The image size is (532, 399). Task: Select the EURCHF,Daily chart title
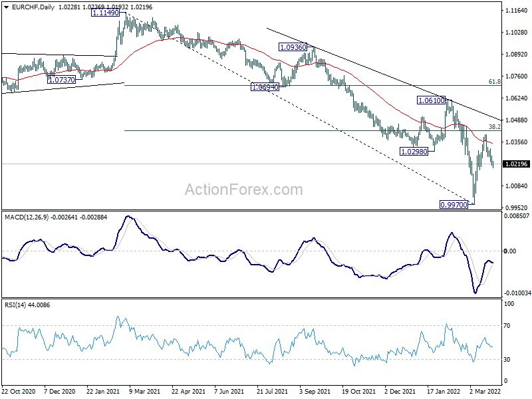click(33, 7)
